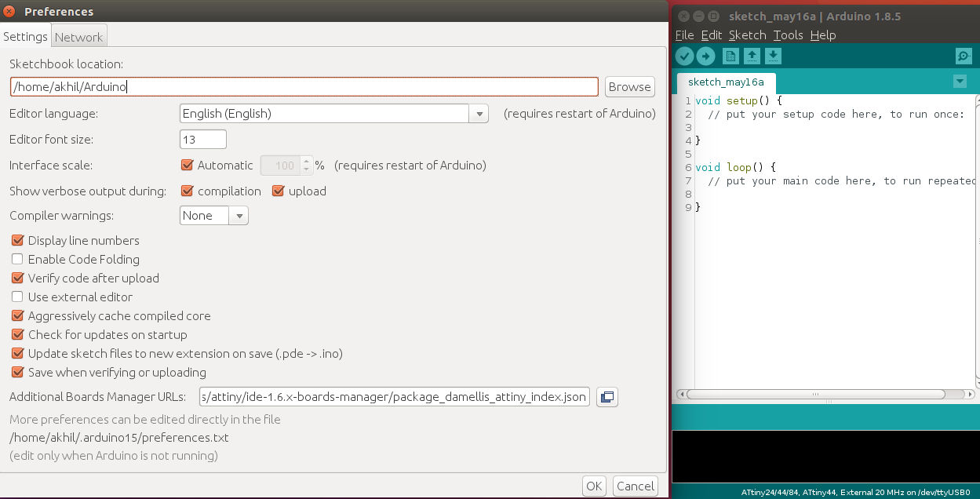The image size is (980, 499).
Task: Increase interface scale with the stepper up arrow
Action: pyautogui.click(x=307, y=161)
